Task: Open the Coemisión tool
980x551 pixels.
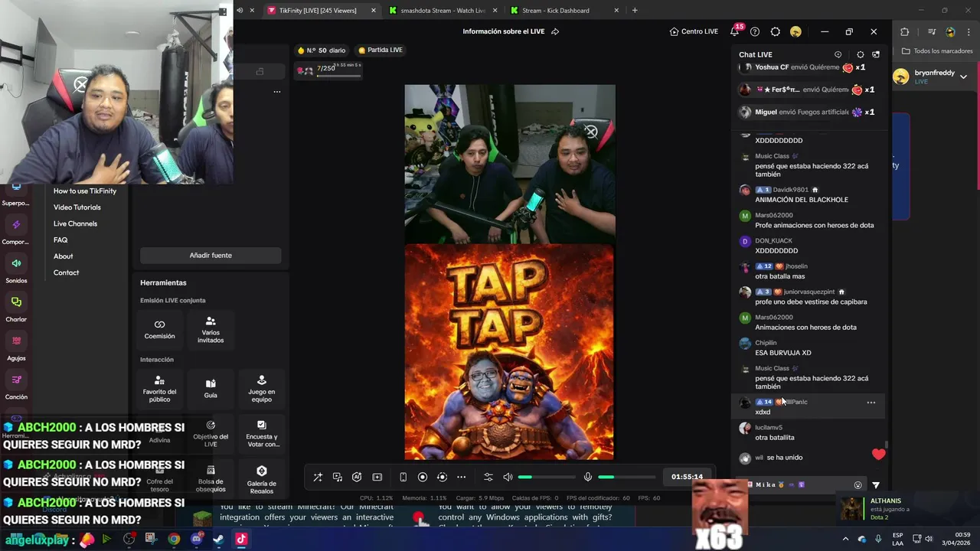Action: pos(159,330)
